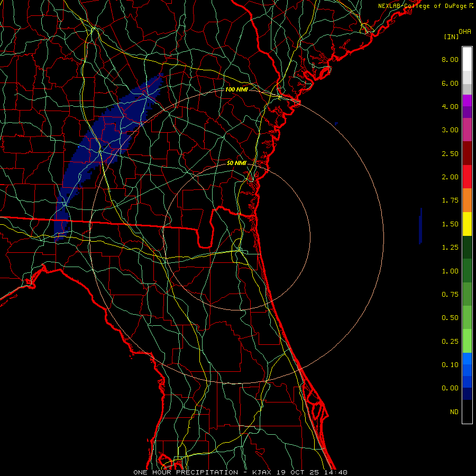Click the yellow legend color swatch
This screenshot has height=476, width=476.
tap(467, 224)
